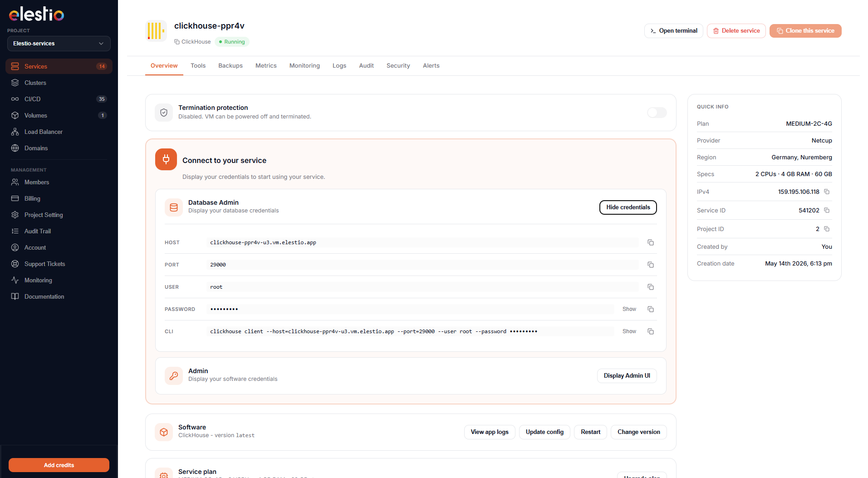Open Account in the sidebar
The image size is (868, 478).
point(59,247)
